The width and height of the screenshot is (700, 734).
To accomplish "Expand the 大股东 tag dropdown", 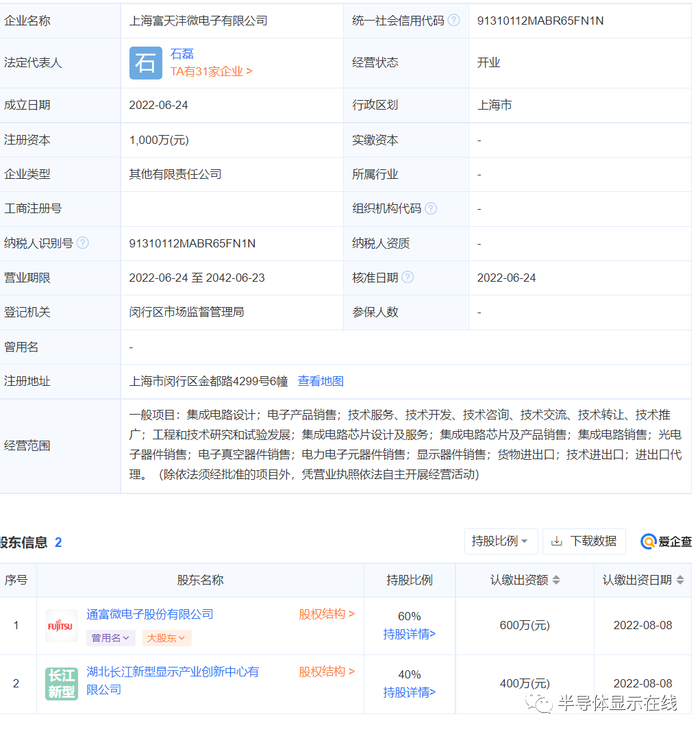I will [166, 638].
